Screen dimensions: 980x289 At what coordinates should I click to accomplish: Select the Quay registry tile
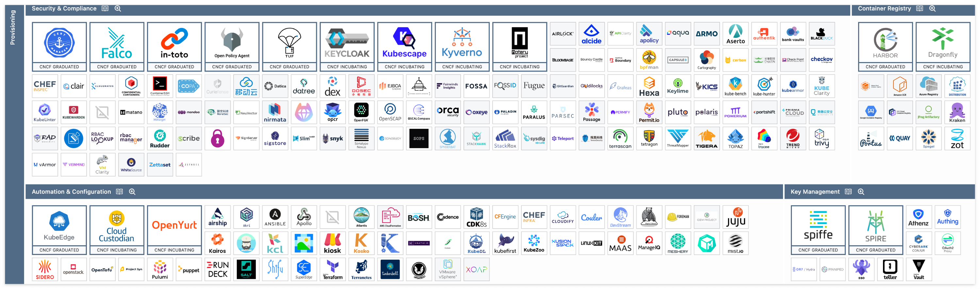[x=900, y=139]
